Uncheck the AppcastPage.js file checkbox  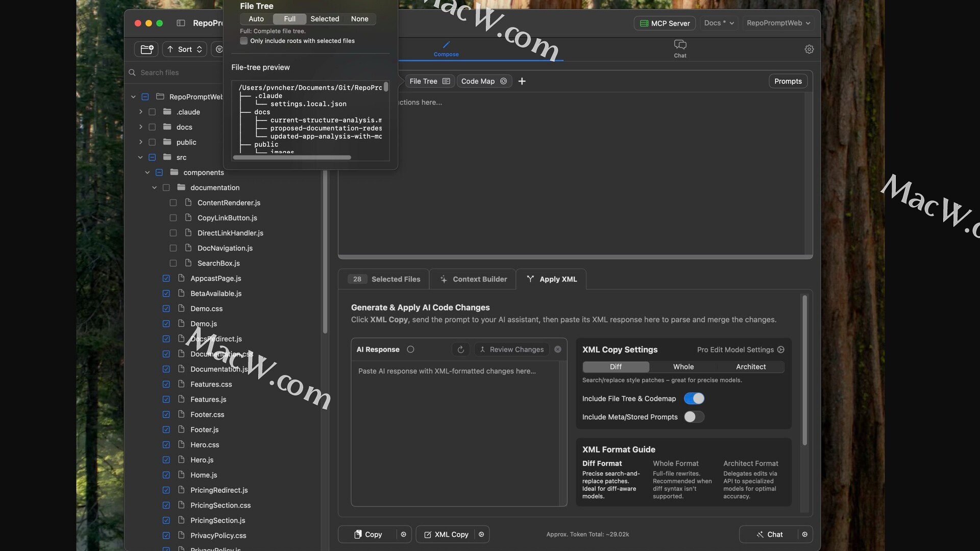tap(166, 278)
